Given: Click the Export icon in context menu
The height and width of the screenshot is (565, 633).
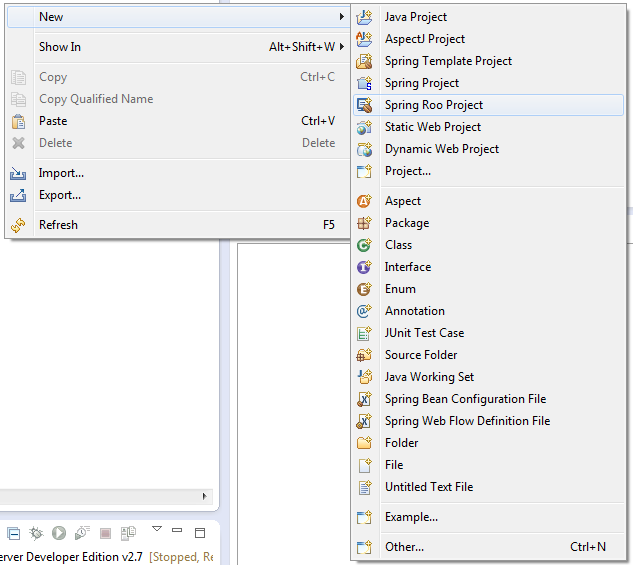Looking at the screenshot, I should pyautogui.click(x=18, y=195).
